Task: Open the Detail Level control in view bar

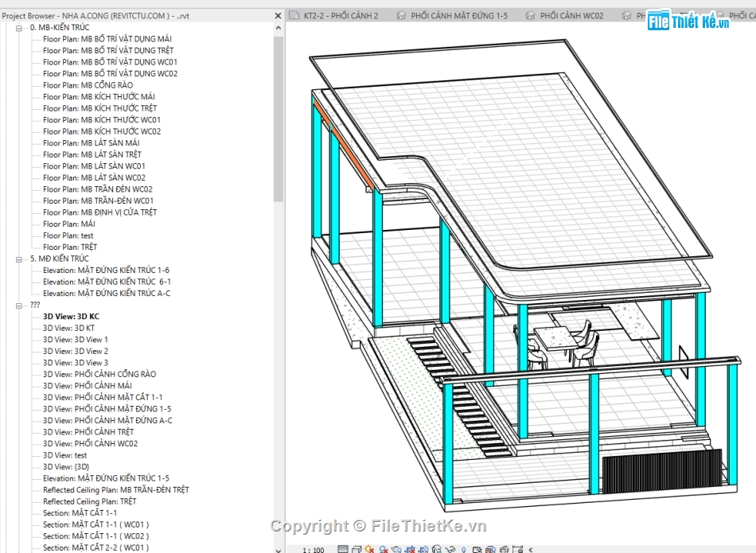Action: [x=343, y=549]
